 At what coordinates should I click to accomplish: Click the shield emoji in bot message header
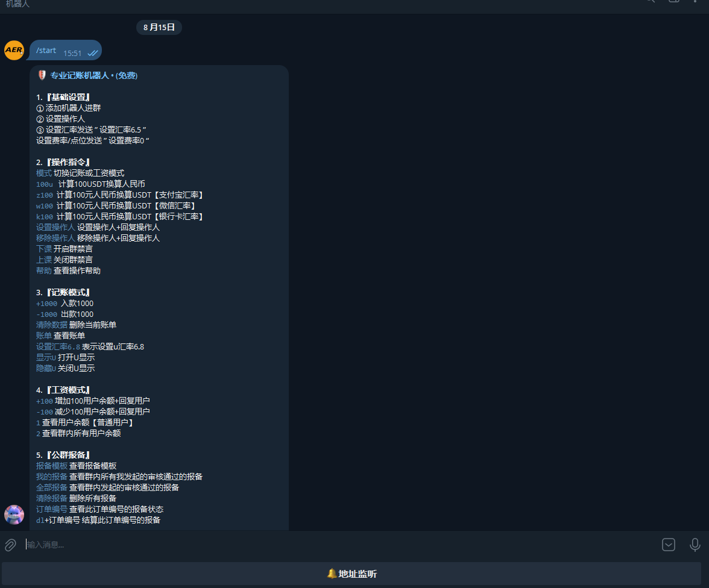pyautogui.click(x=42, y=75)
